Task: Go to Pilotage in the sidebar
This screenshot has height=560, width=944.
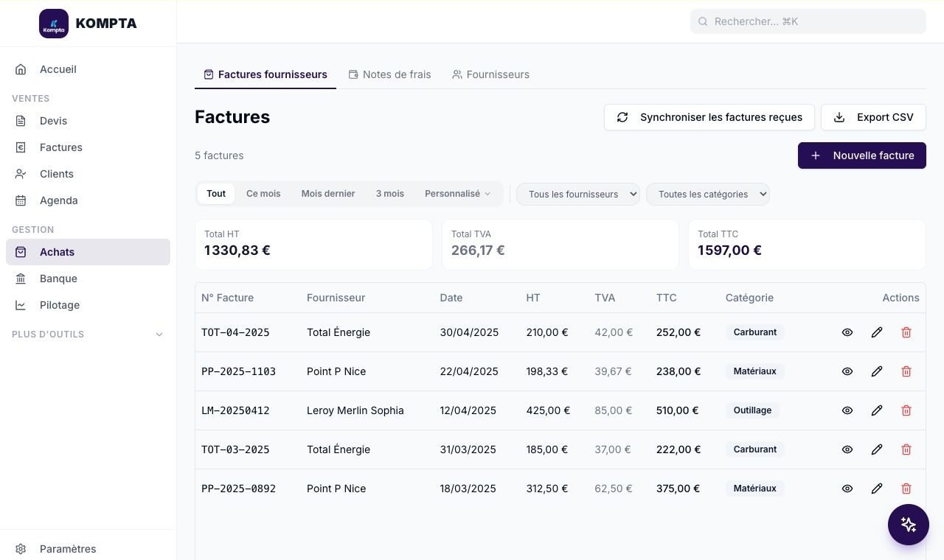Action: [x=88, y=305]
